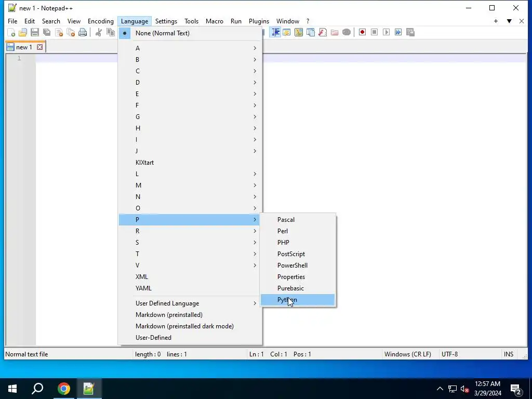Viewport: 532px width, 399px height.
Task: Expand the A languages submenu
Action: point(190,48)
